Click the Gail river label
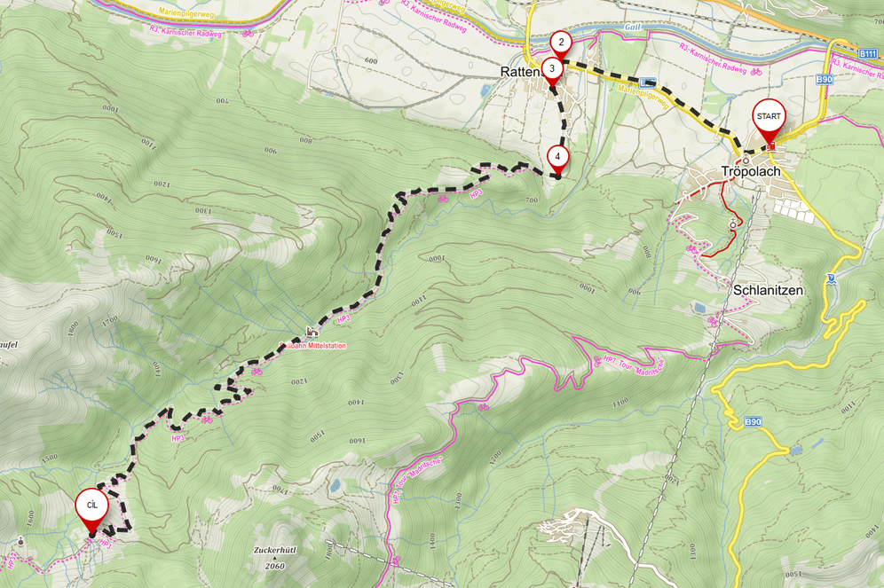Screen dimensions: 884x588 tap(633, 27)
